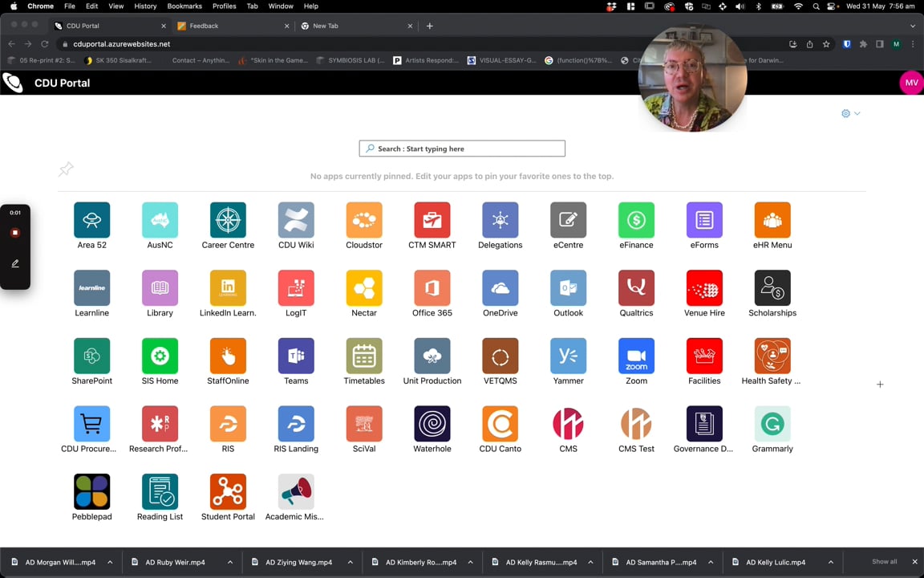924x578 pixels.
Task: Launch Office 365
Action: pos(432,288)
